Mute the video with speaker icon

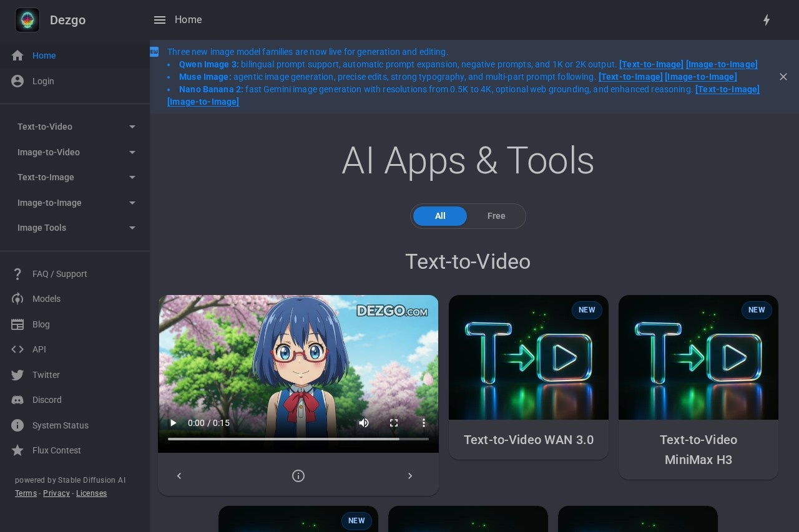pos(364,423)
